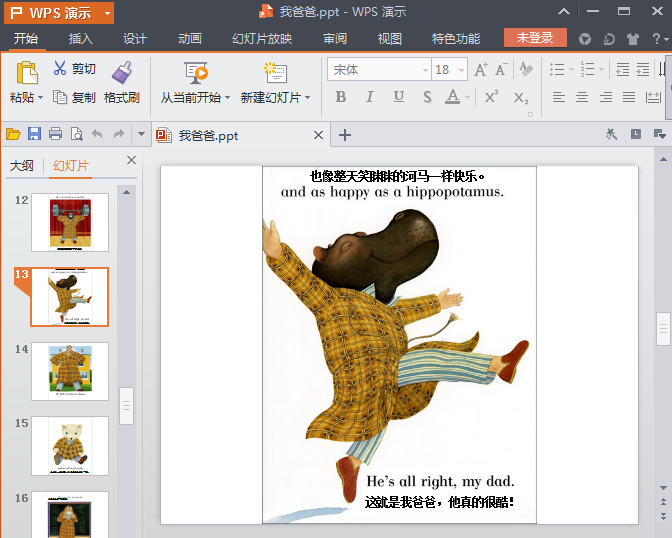Expand the New Slide (新建幻灯片) dropdown
672x538 pixels.
307,98
